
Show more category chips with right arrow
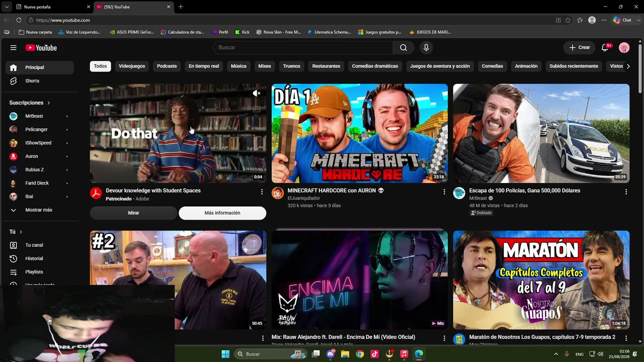coord(628,66)
